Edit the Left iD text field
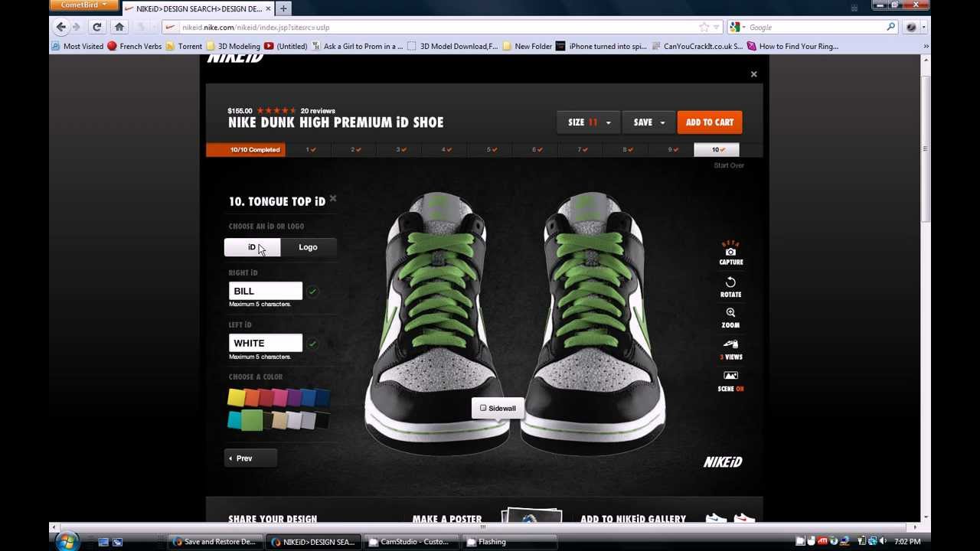 point(265,343)
